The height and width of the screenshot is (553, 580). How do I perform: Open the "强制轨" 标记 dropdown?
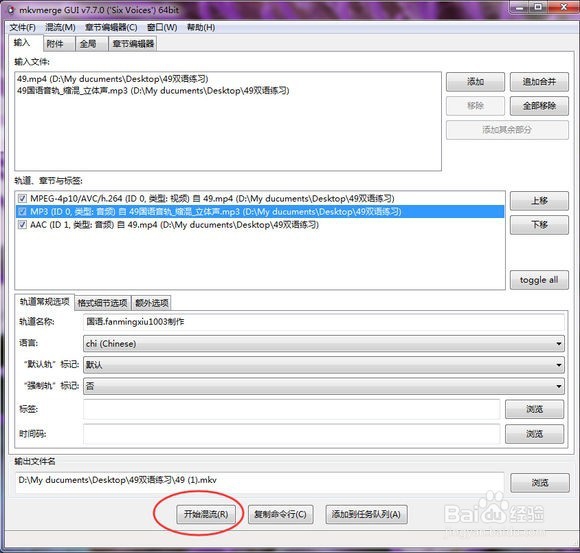pos(324,386)
